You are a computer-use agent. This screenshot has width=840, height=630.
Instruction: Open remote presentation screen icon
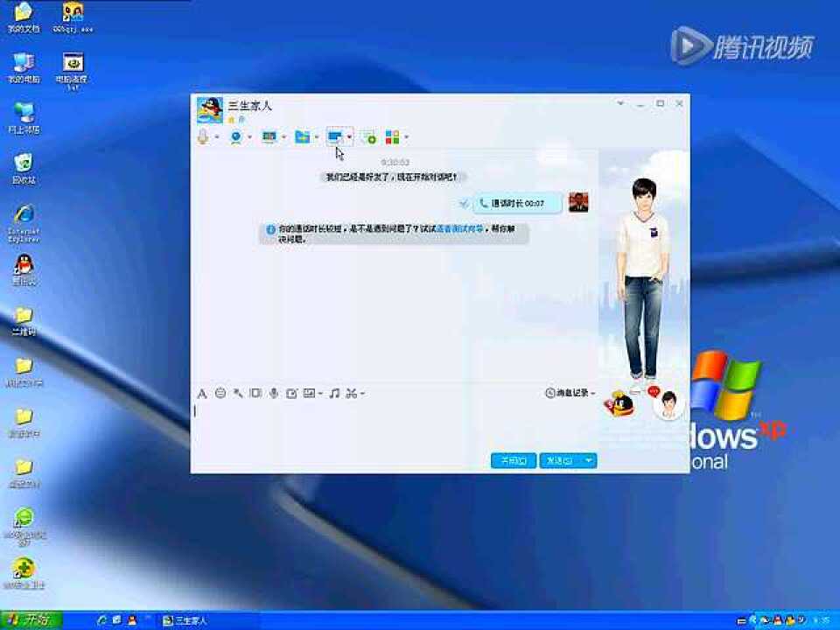pos(269,137)
